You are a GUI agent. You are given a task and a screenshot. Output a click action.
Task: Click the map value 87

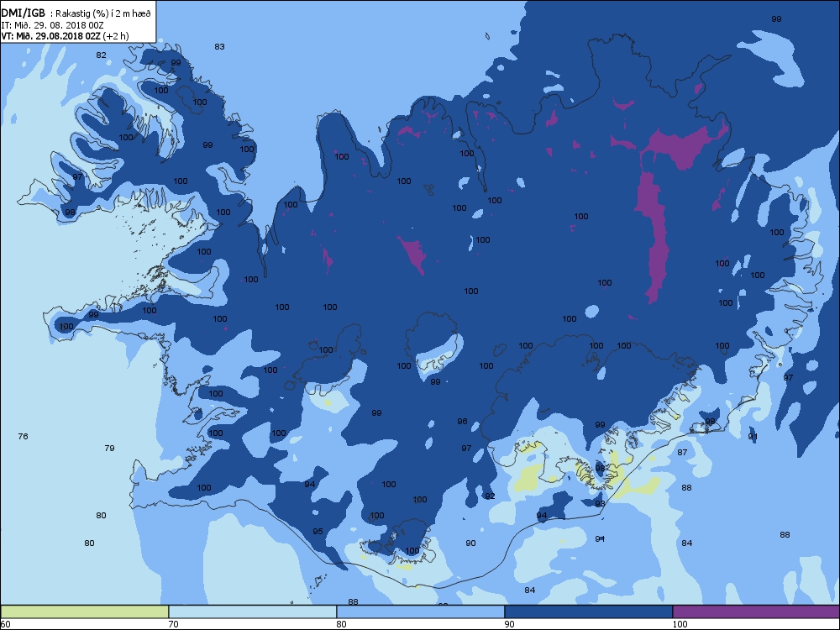pos(682,453)
